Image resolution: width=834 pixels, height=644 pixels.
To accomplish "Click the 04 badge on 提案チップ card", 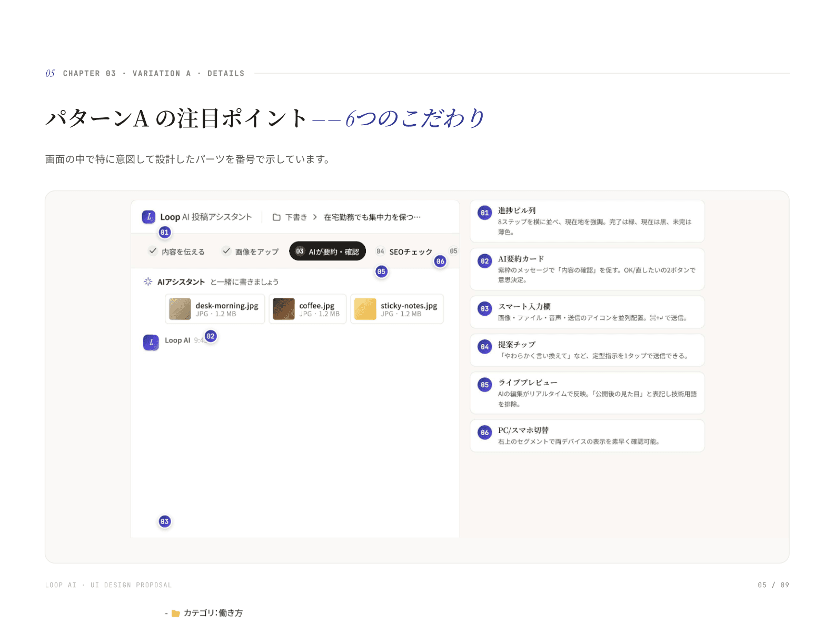I will pos(485,347).
